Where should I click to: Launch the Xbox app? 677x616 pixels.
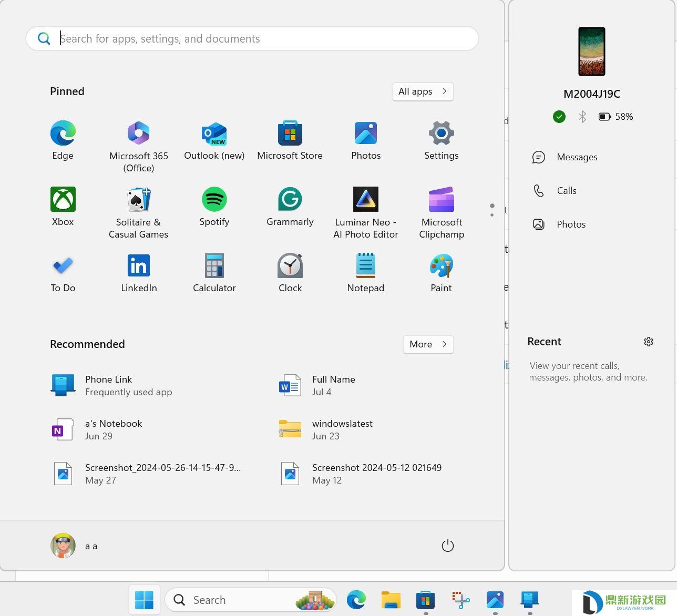63,207
